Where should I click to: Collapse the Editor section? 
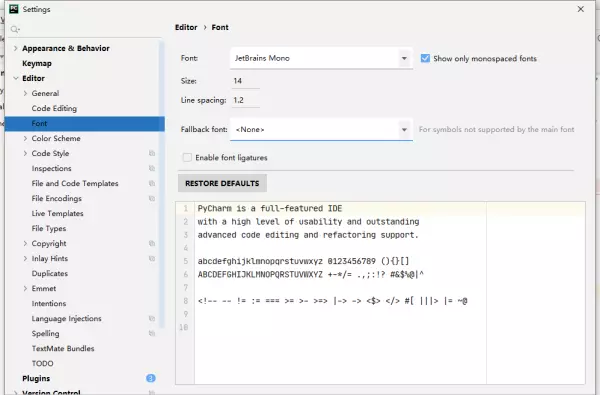[15, 78]
